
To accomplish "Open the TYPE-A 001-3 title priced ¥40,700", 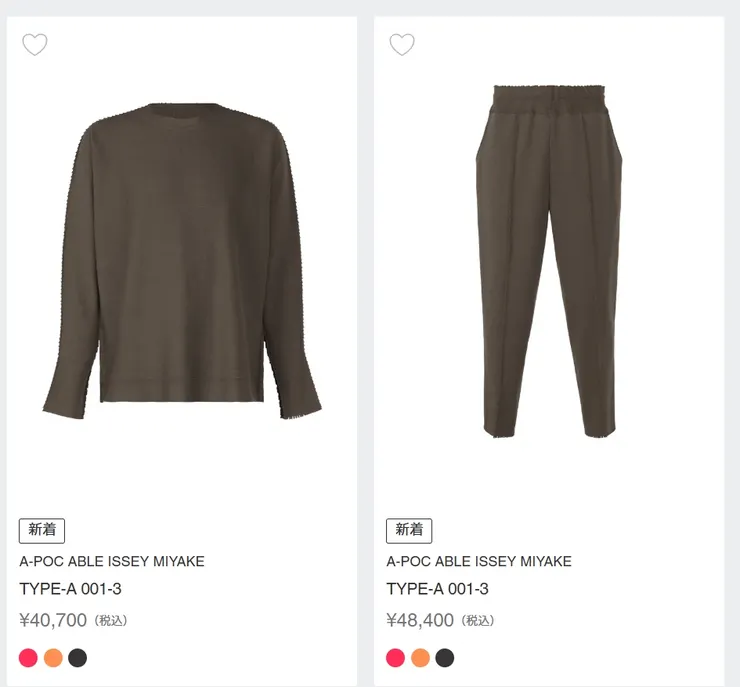I will pos(70,589).
